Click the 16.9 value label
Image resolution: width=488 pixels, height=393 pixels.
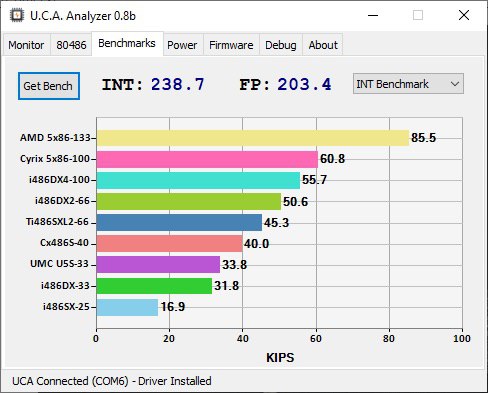[x=173, y=307]
